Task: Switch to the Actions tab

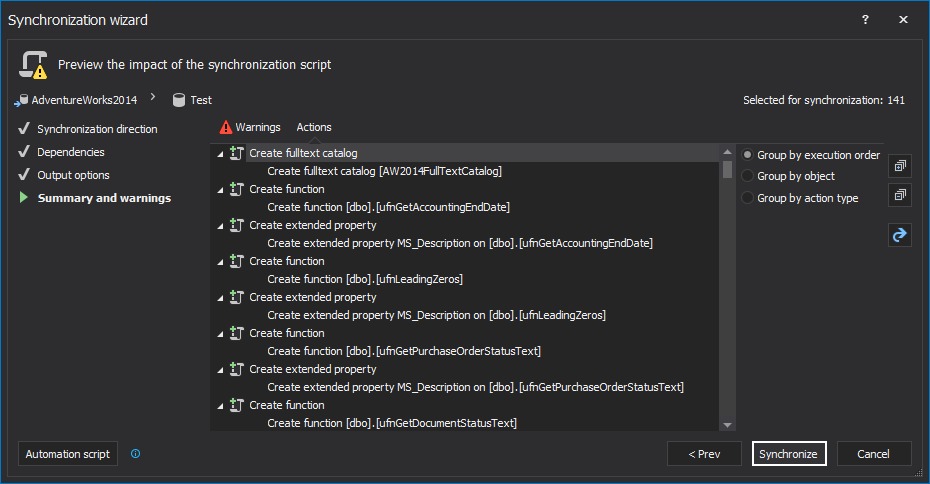Action: tap(314, 127)
